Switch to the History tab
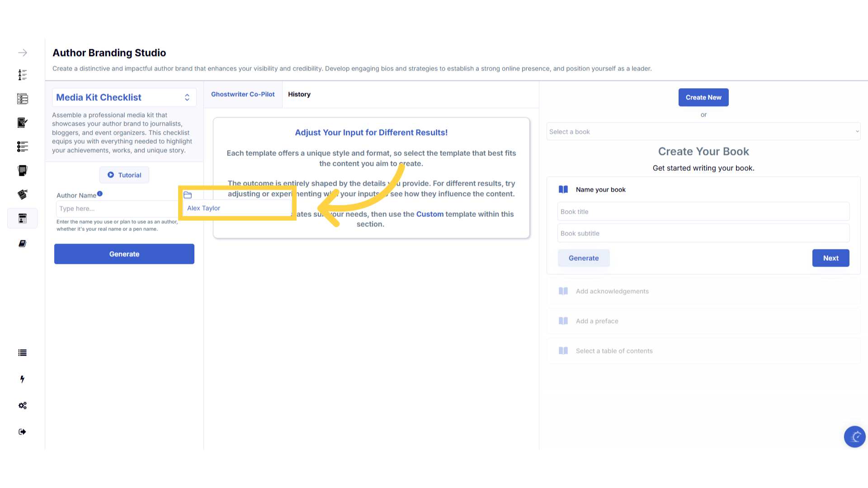Image resolution: width=868 pixels, height=488 pixels. [x=299, y=94]
